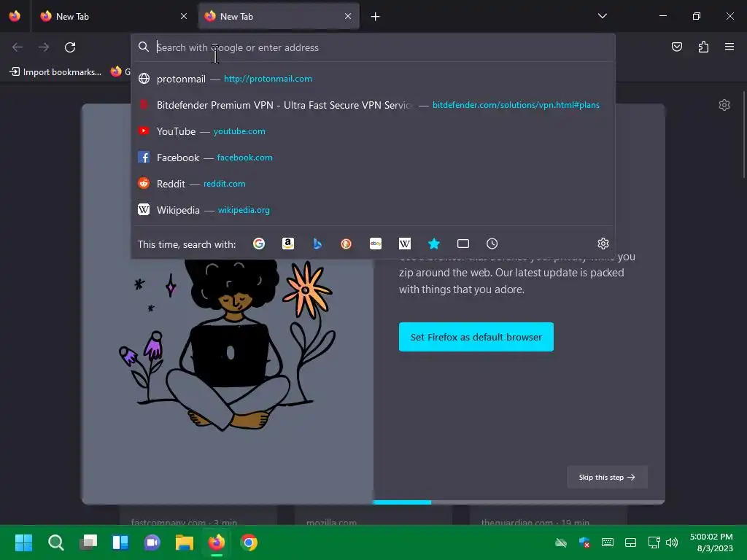Open the Chat app from taskbar
This screenshot has width=747, height=560.
click(x=152, y=542)
